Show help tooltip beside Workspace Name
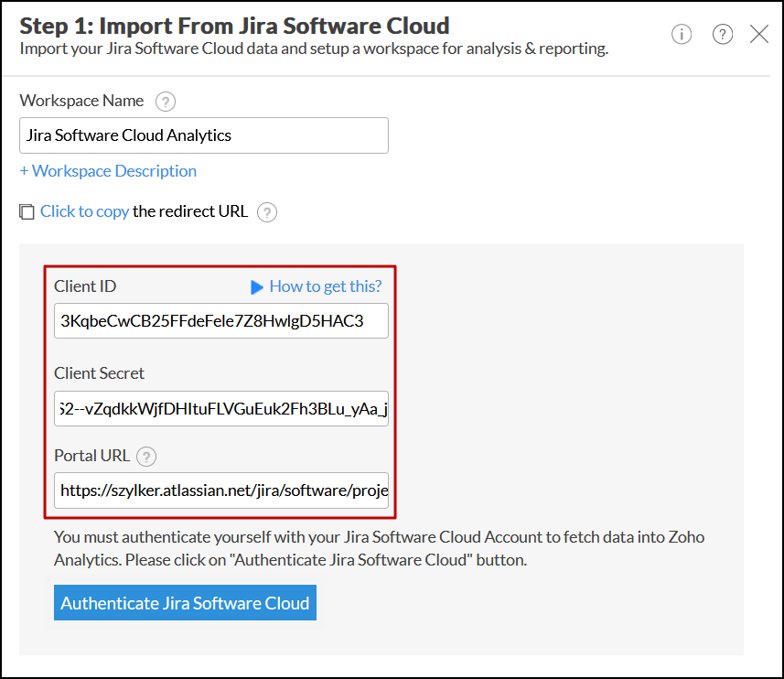This screenshot has width=784, height=679. 166,102
